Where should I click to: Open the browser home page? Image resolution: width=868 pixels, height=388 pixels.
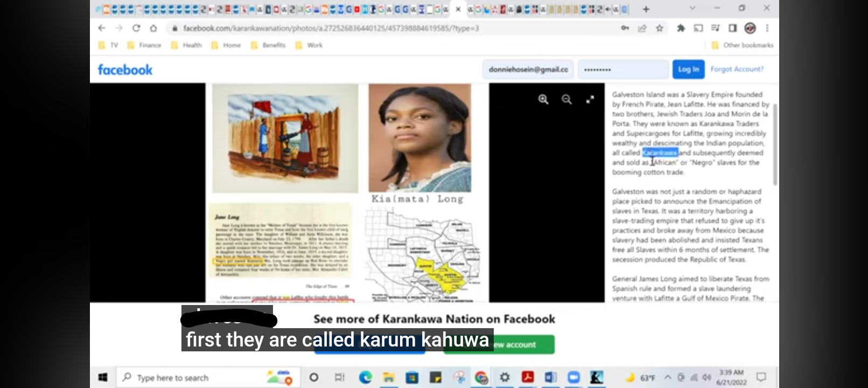coord(153,28)
